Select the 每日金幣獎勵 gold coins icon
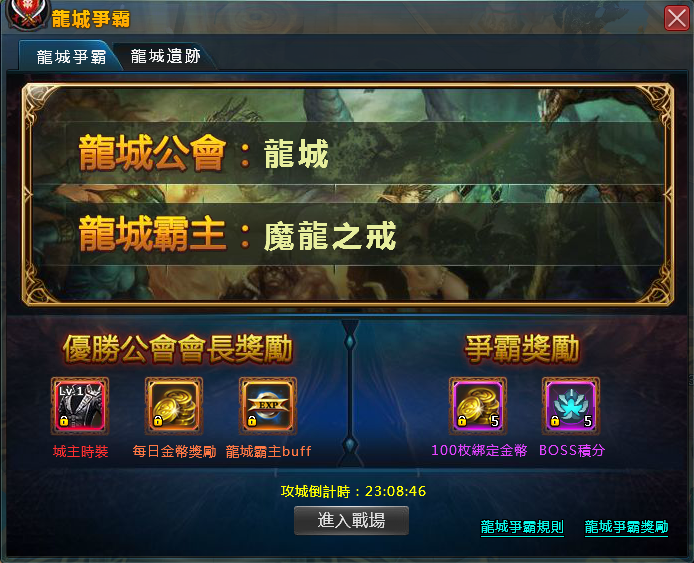The width and height of the screenshot is (694, 563). click(174, 406)
